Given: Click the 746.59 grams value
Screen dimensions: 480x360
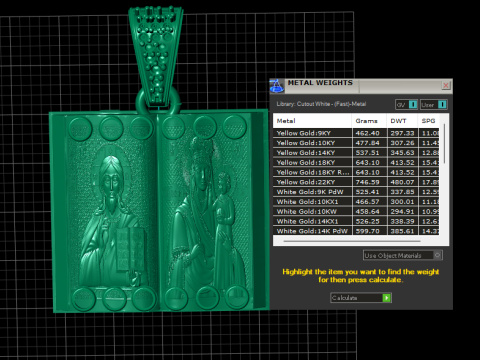Looking at the screenshot, I should coord(367,182).
